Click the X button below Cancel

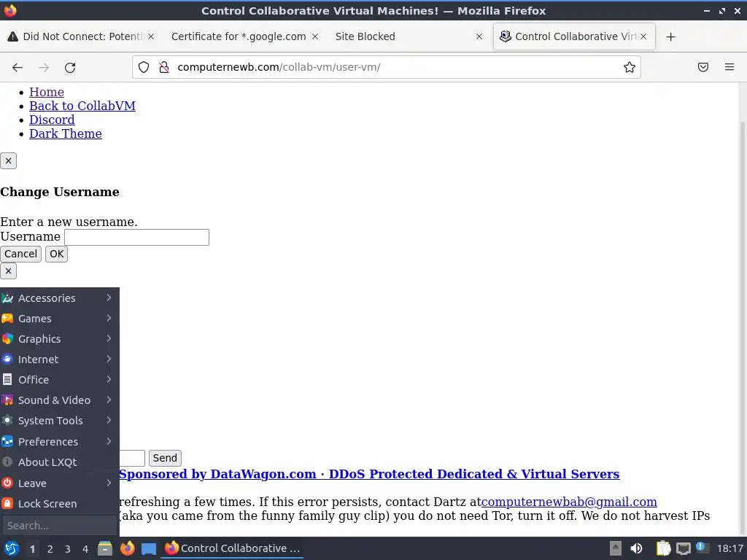(8, 271)
